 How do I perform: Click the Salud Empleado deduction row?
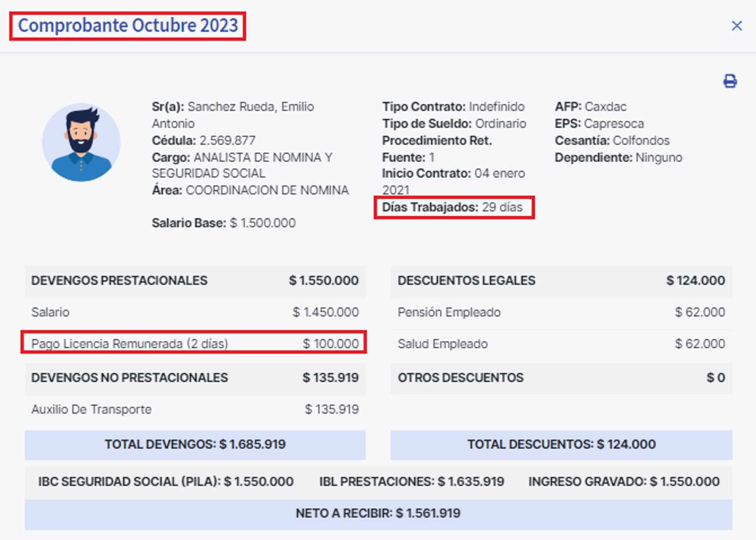tap(561, 344)
